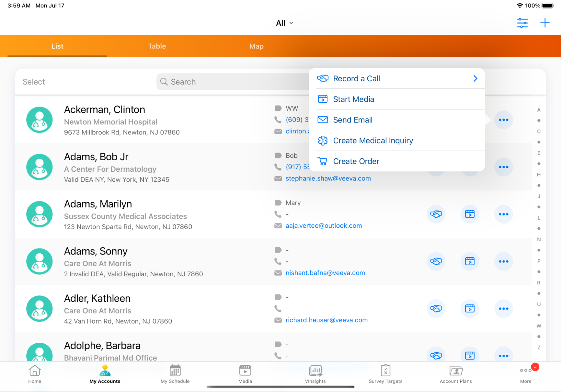561x392 pixels.
Task: Choose Send Email from popup menu
Action: pyautogui.click(x=352, y=120)
